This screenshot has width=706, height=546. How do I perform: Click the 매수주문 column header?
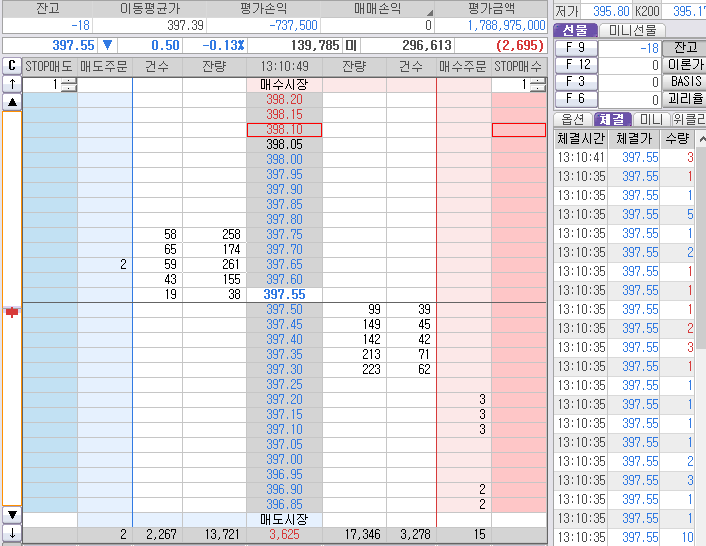pos(463,67)
